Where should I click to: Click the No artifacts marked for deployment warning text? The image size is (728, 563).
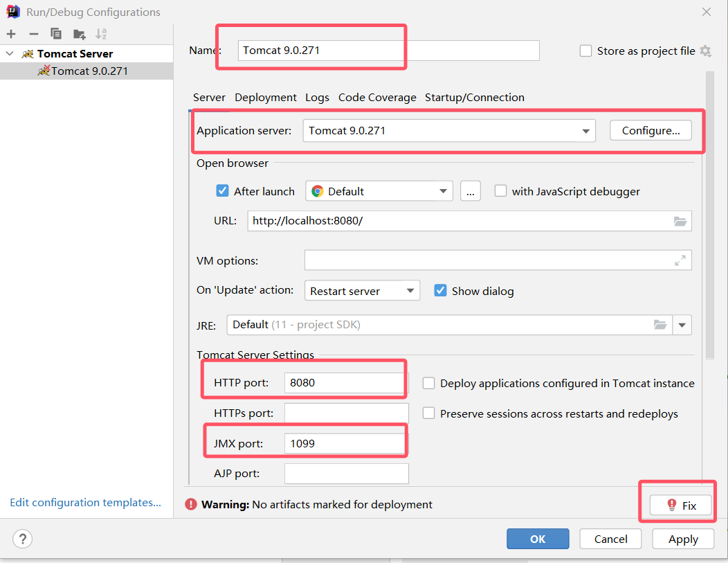[x=342, y=504]
